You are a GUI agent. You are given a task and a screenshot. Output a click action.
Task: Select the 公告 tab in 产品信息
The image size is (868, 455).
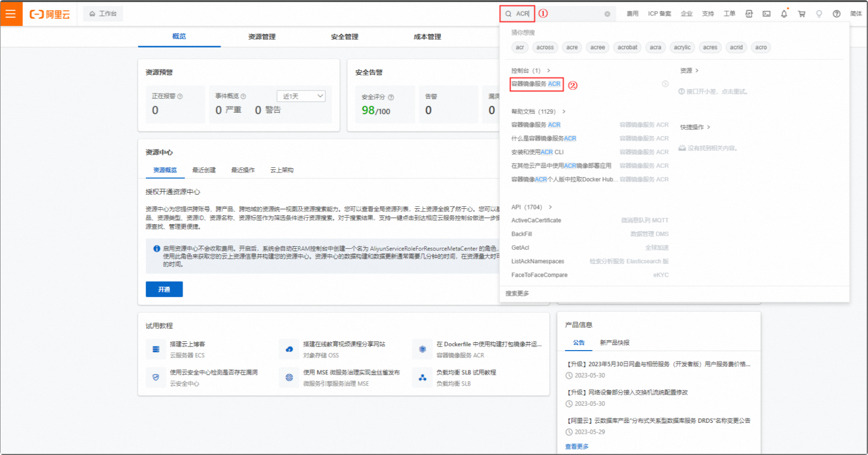click(x=579, y=343)
